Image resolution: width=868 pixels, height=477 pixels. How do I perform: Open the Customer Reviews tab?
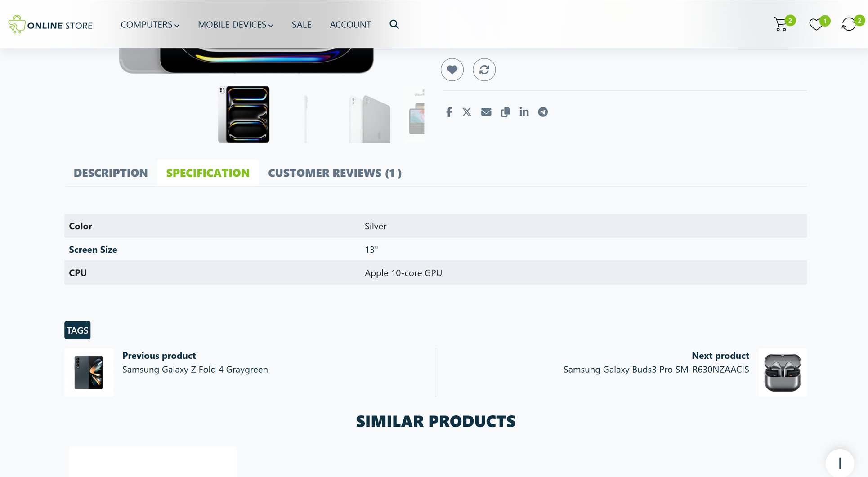coord(335,173)
